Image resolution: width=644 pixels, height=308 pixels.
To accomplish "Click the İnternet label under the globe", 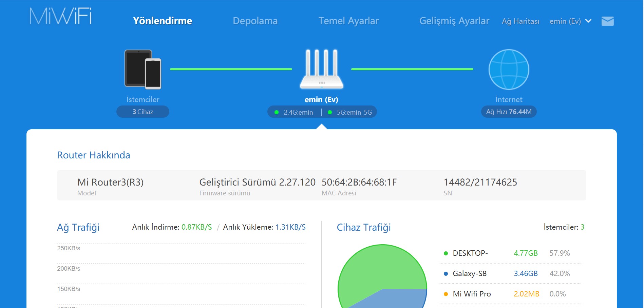I will (509, 99).
